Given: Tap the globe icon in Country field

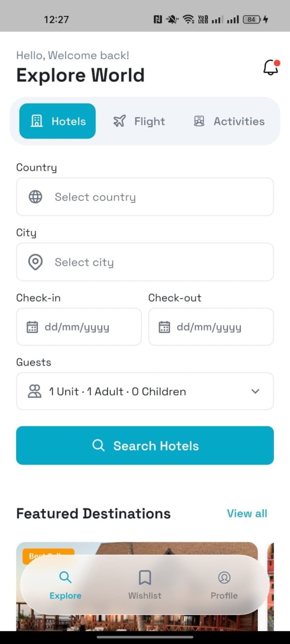Looking at the screenshot, I should 35,197.
